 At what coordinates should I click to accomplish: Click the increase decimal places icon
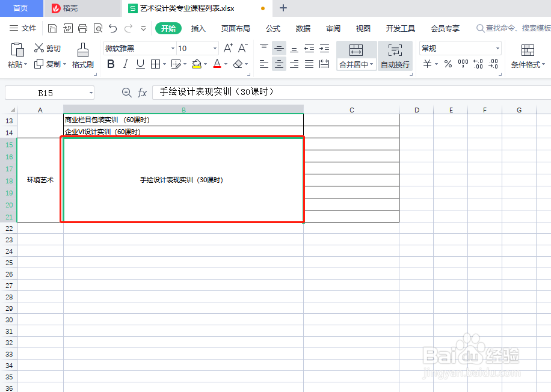tap(478, 64)
